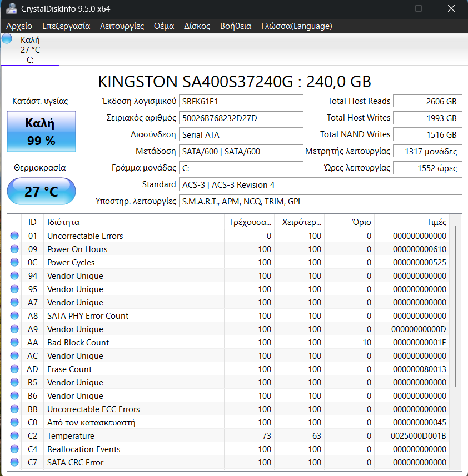
Task: Click the ACS-3 Revision 4 standard field
Action: [320, 185]
